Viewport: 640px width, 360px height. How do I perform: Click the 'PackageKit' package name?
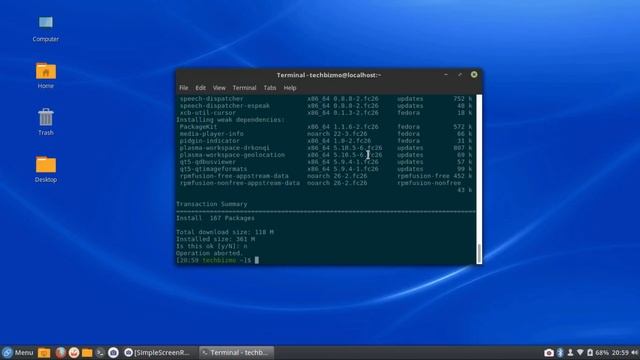pos(199,127)
